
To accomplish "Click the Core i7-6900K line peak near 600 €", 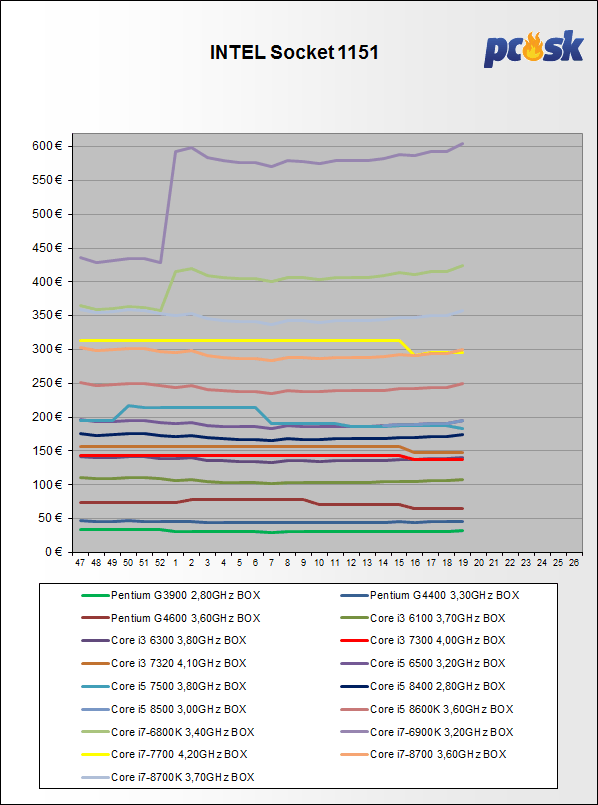I will point(191,148).
